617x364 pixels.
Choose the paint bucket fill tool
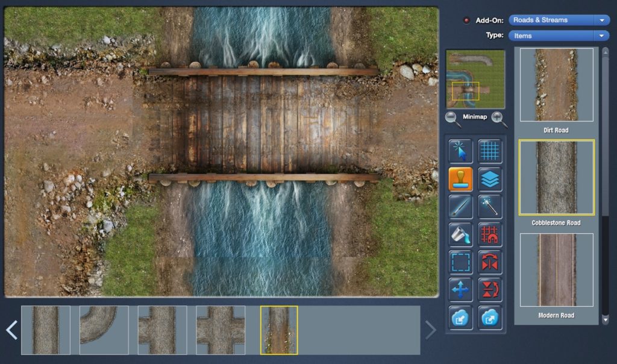461,235
